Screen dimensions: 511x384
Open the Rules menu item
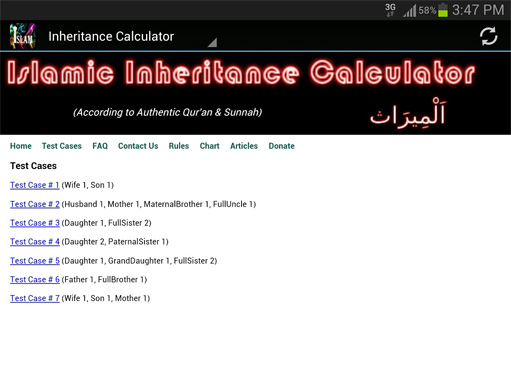click(179, 146)
